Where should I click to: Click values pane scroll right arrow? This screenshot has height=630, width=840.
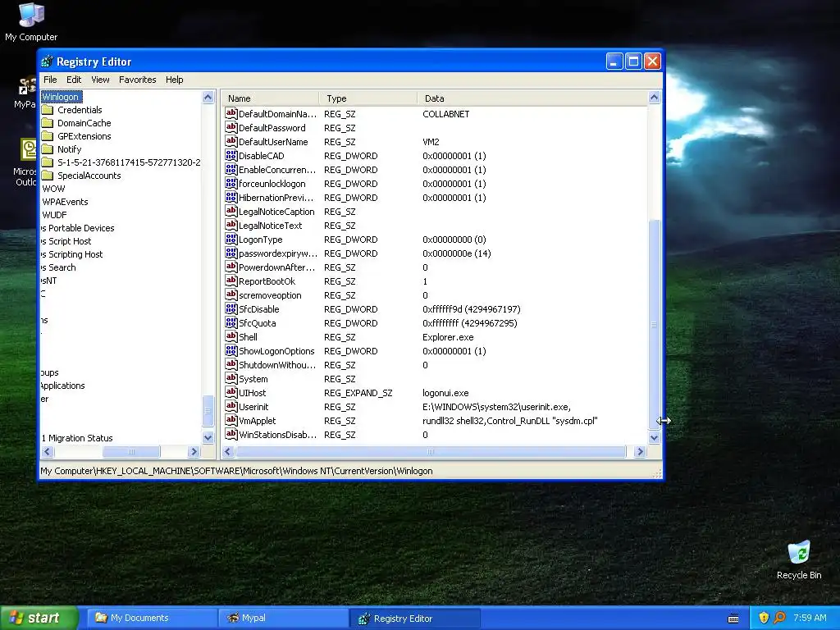[640, 452]
